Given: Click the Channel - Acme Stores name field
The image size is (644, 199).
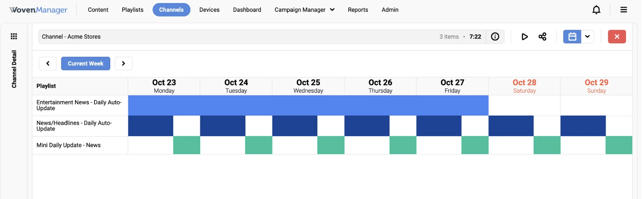Looking at the screenshot, I should (x=238, y=36).
